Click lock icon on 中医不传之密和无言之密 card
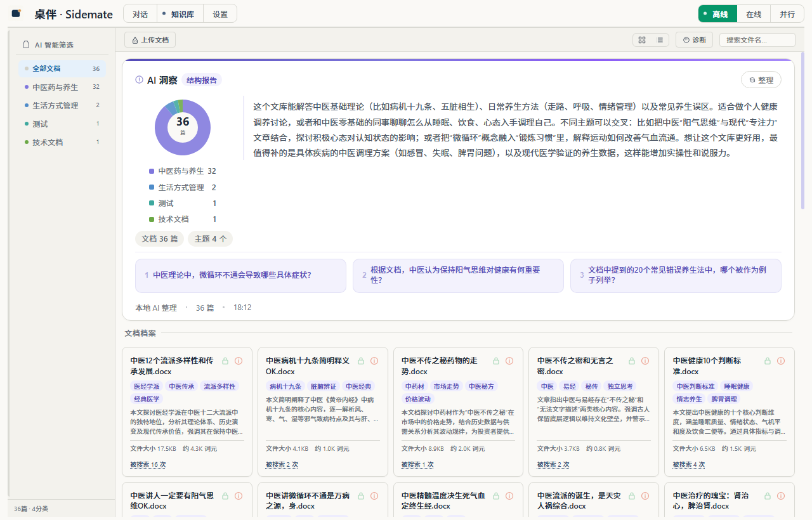 tap(632, 361)
